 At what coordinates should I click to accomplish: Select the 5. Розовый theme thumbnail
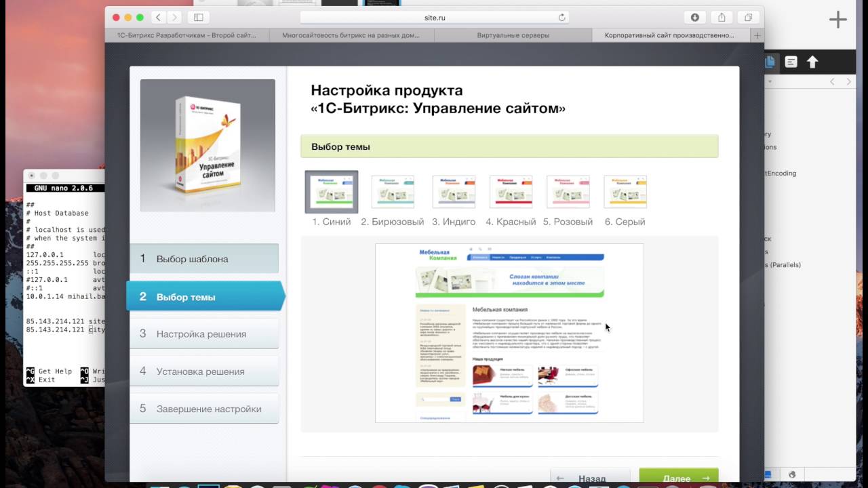[x=568, y=192]
